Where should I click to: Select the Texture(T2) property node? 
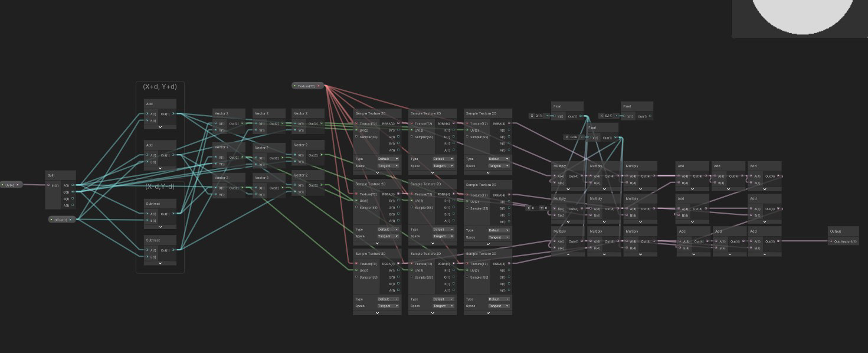point(308,86)
